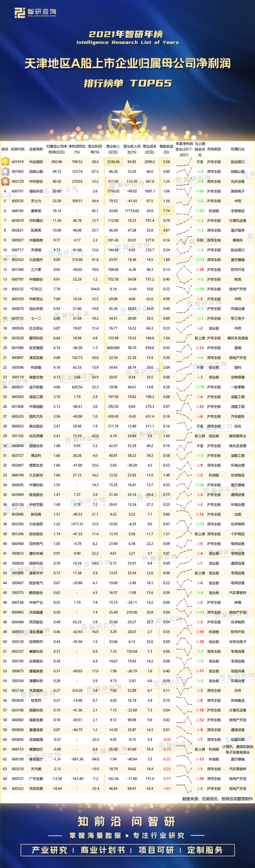Select company name 久日新材
This screenshot has width=255, height=868.
click(36, 475)
